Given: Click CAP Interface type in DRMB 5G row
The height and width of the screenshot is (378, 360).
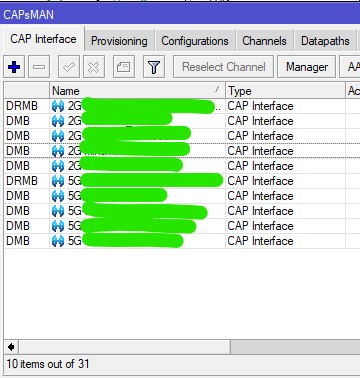Looking at the screenshot, I should [260, 181].
